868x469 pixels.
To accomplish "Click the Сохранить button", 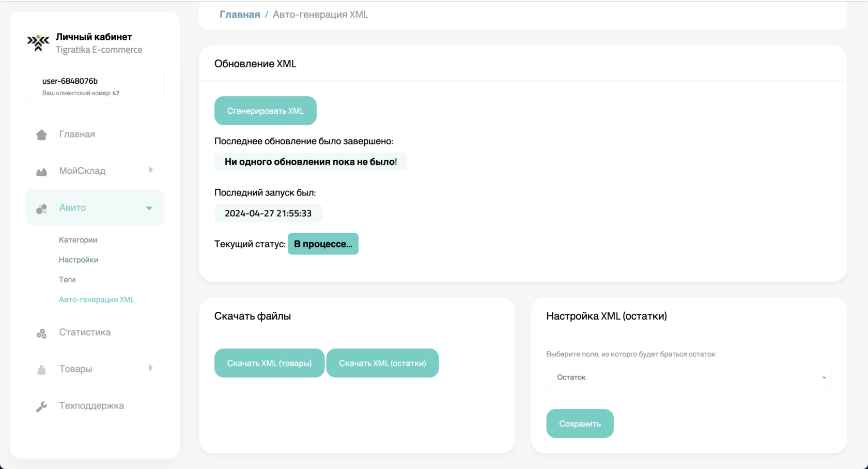I will pos(580,423).
